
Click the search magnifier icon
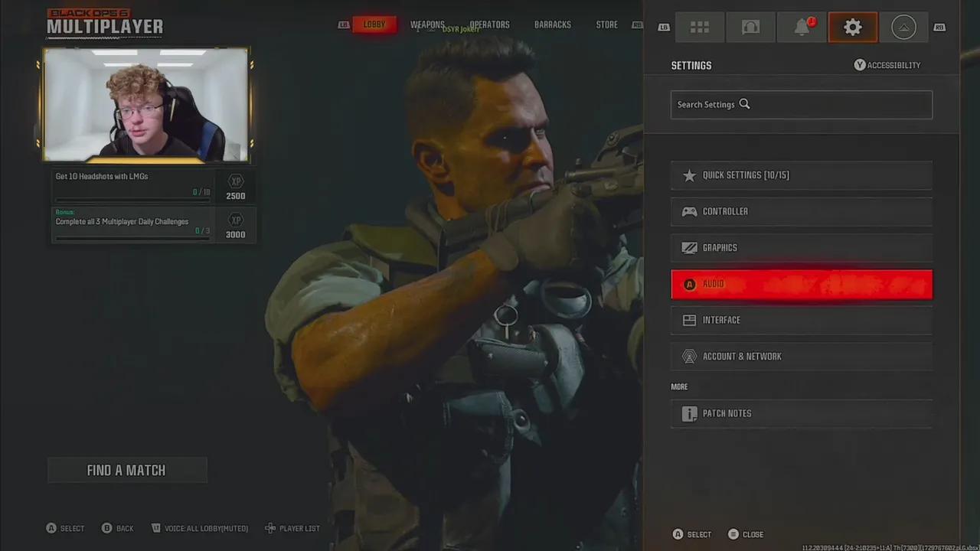click(x=744, y=104)
